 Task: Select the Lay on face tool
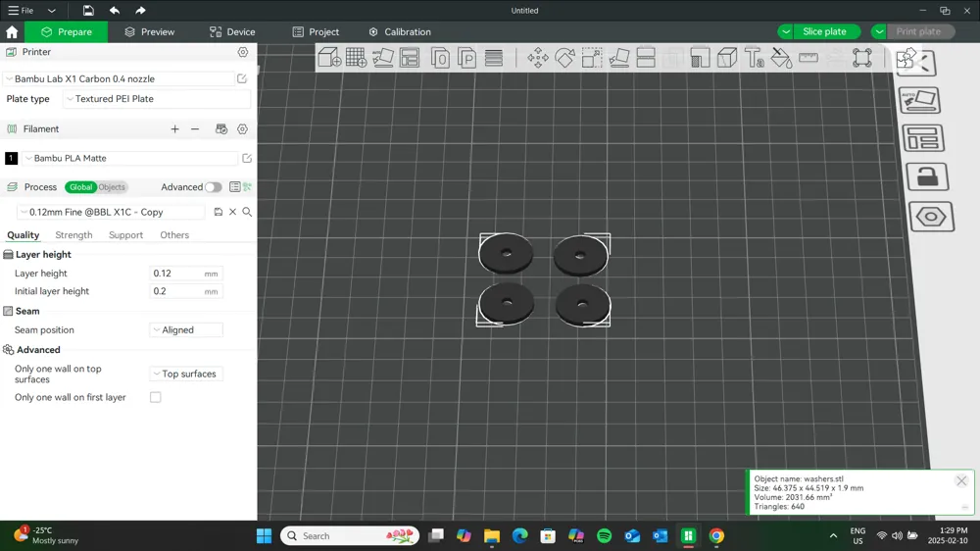pyautogui.click(x=618, y=58)
